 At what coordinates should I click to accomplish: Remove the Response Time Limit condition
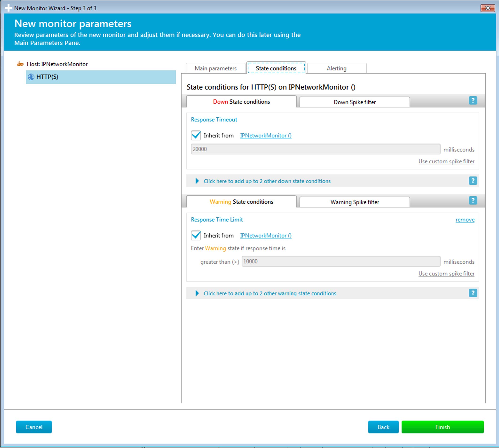pyautogui.click(x=465, y=220)
